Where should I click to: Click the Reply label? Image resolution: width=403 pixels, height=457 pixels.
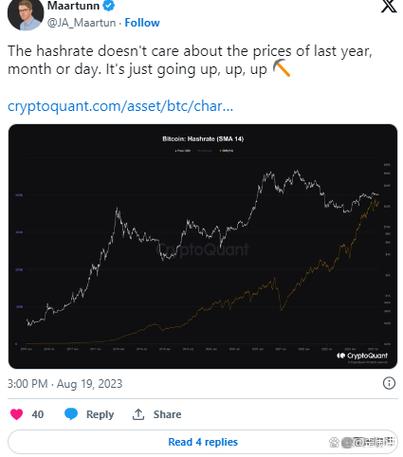tap(100, 414)
